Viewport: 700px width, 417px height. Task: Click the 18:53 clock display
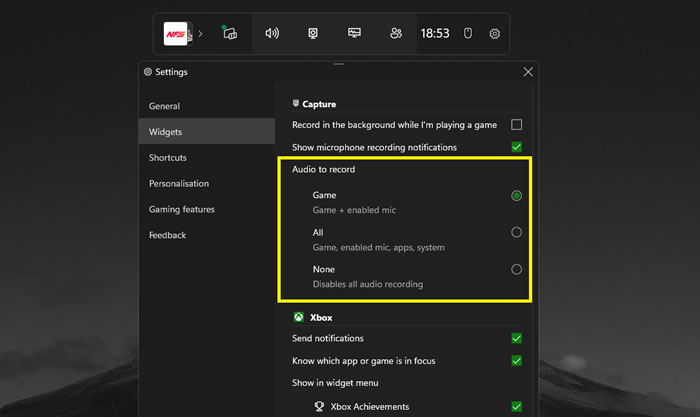click(x=435, y=33)
